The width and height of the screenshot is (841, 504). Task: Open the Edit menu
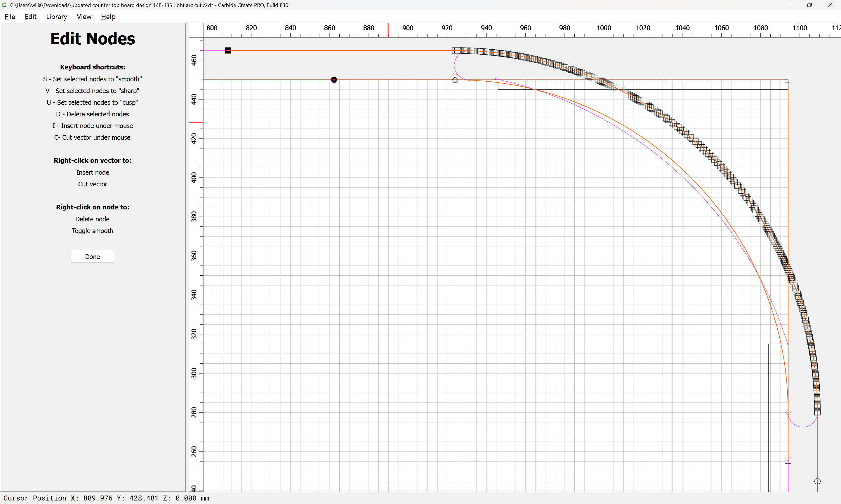30,17
